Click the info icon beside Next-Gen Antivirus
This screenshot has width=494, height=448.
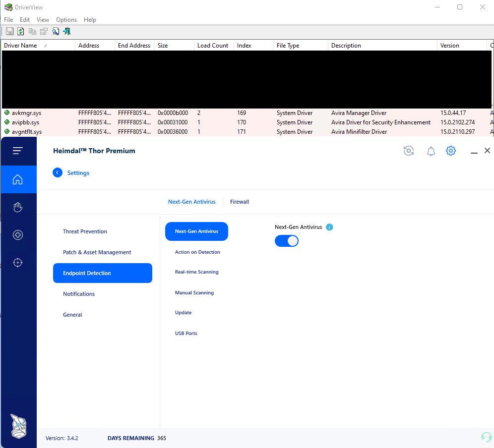tap(329, 227)
